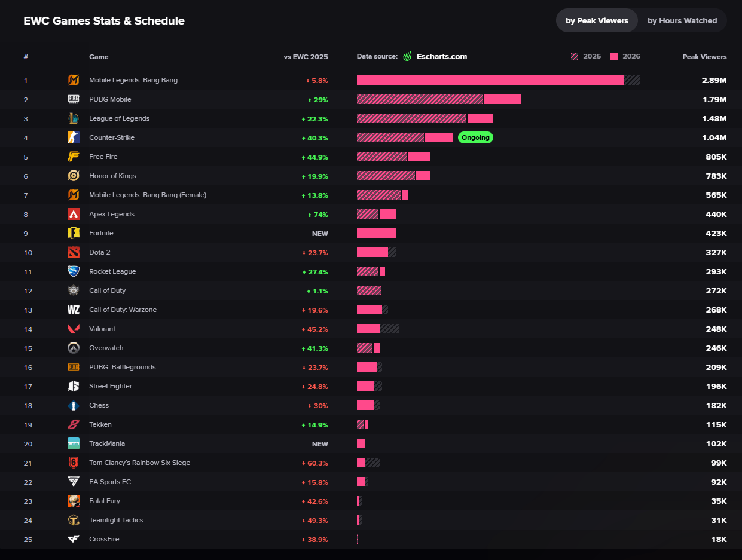Click the Mobile Legends: Bang Bang bar in row 1
This screenshot has width=742, height=560.
coord(499,80)
